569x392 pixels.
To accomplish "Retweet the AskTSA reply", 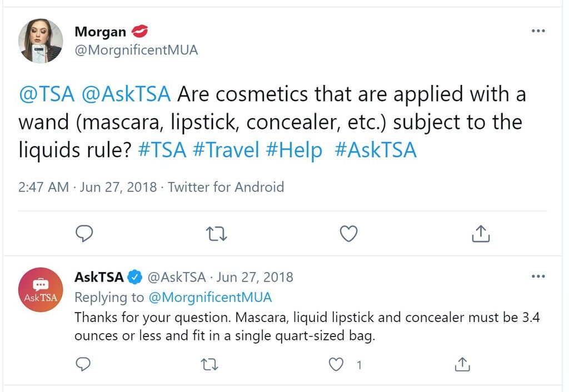I will [x=209, y=364].
